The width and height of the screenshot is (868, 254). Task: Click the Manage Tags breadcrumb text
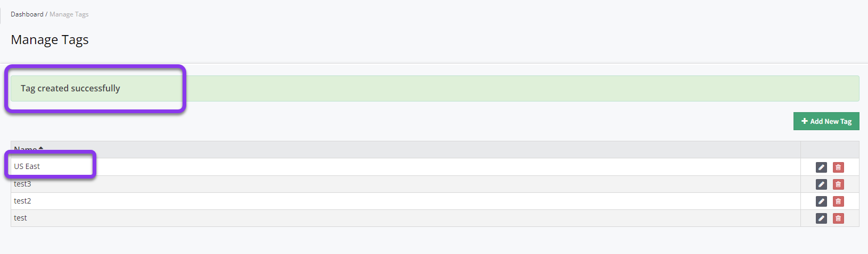[x=69, y=14]
